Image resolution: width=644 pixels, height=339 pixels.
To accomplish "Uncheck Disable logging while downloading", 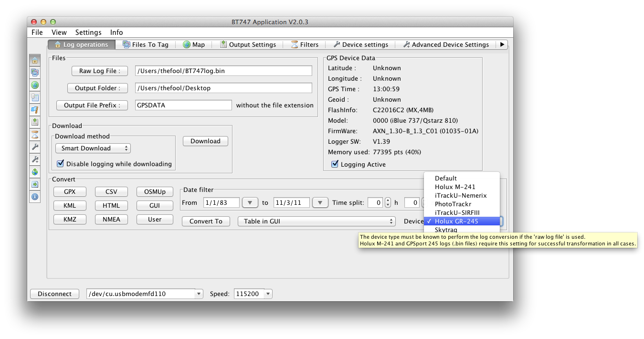I will click(61, 164).
